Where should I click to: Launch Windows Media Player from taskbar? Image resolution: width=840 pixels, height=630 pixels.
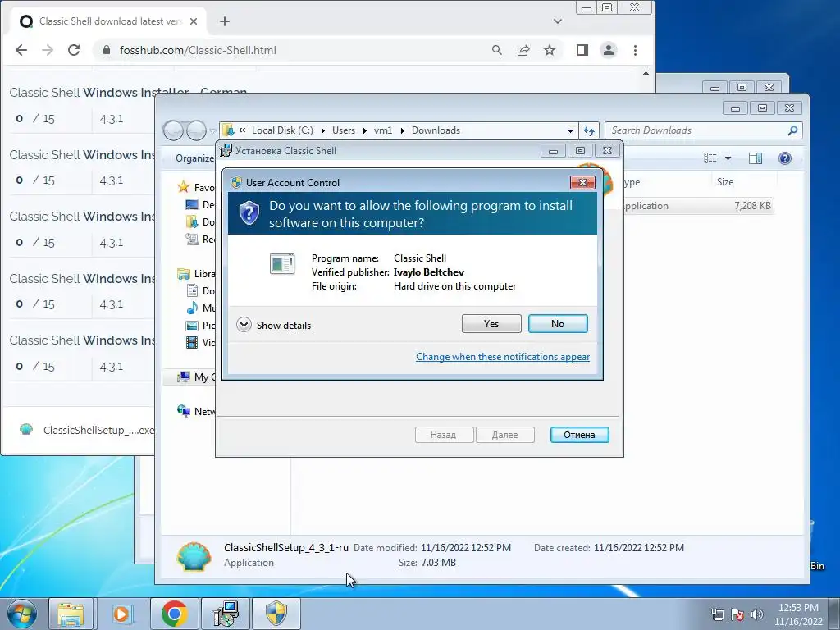(x=121, y=614)
